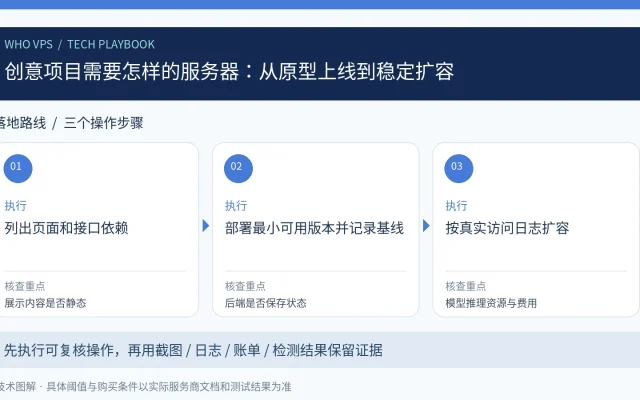This screenshot has width=640, height=400.
Task: Click the WHO VPS breadcrumb text
Action: point(29,44)
